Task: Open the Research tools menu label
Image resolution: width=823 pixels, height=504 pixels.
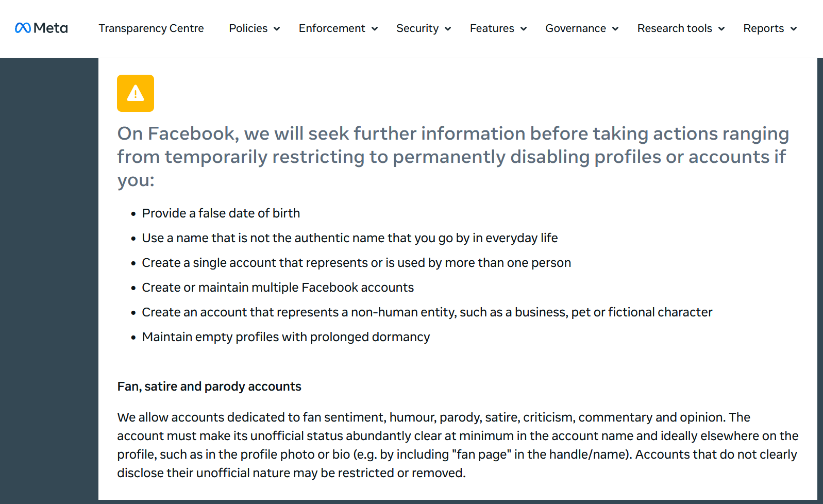Action: 675,28
